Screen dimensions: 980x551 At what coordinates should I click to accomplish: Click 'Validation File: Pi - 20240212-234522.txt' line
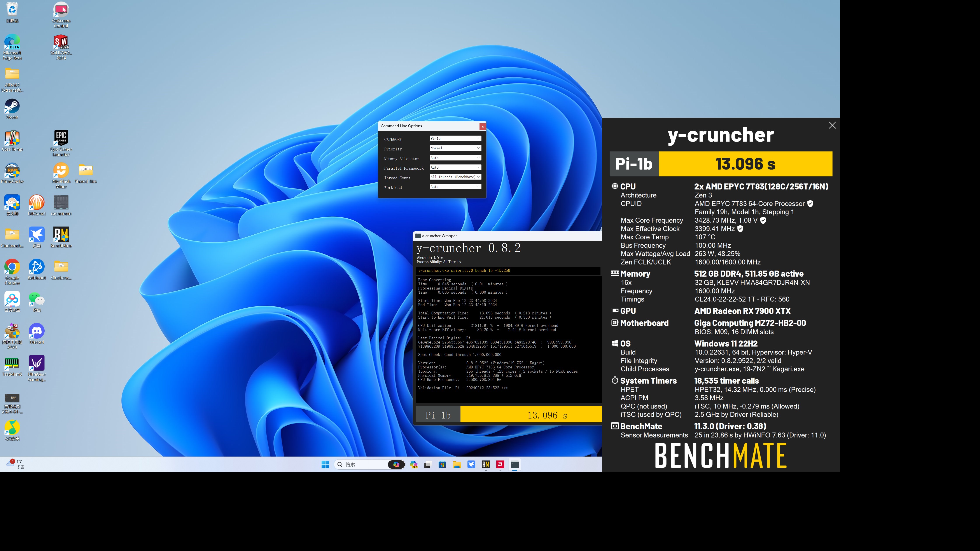pos(463,388)
